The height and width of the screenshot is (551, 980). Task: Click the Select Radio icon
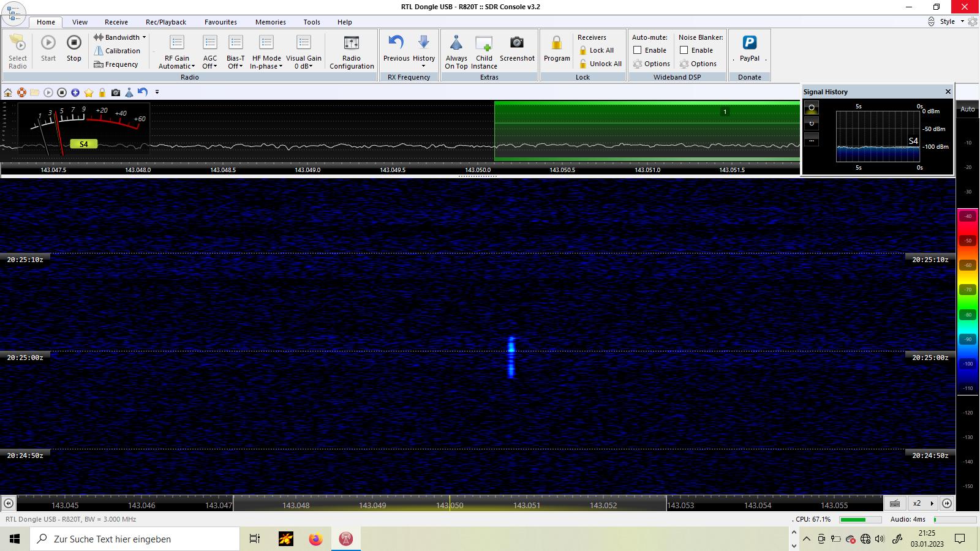click(18, 51)
